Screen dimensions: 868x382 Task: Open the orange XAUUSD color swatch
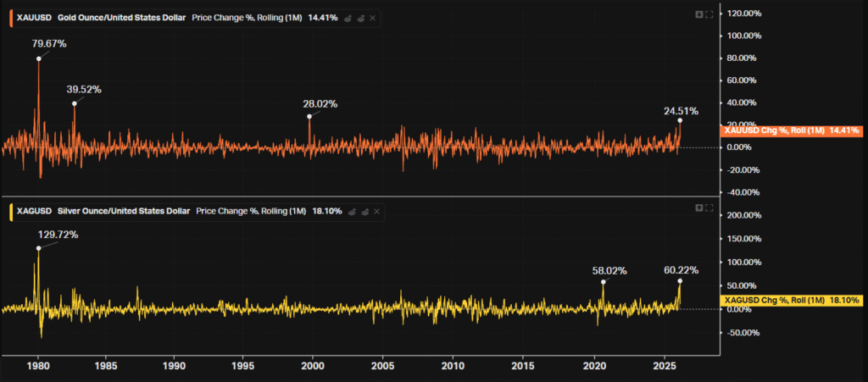coord(10,17)
